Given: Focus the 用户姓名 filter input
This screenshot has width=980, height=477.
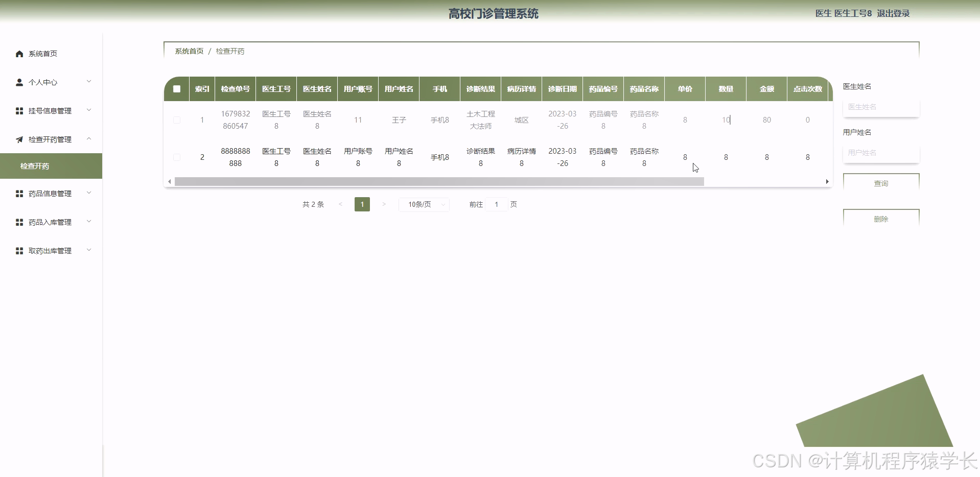Looking at the screenshot, I should tap(881, 153).
